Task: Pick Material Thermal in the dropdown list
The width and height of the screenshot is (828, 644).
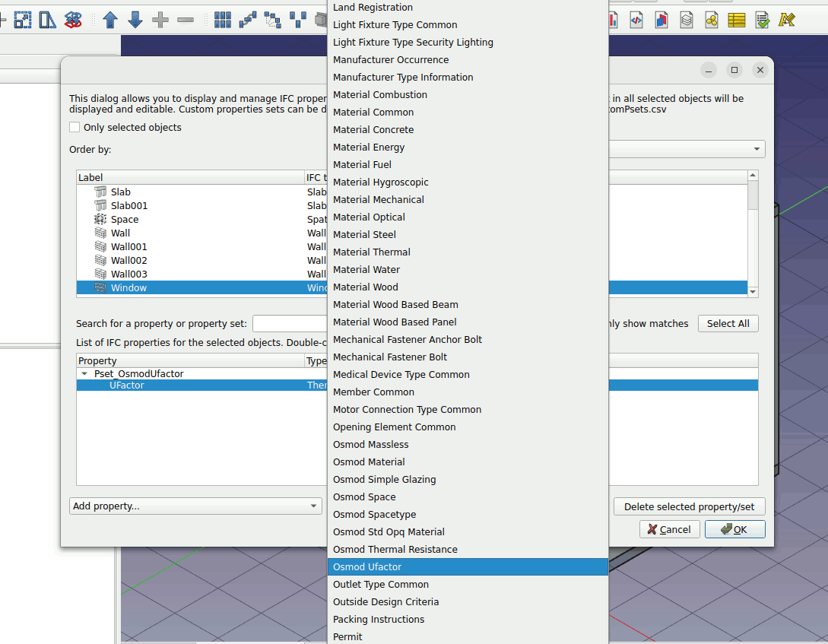Action: tap(371, 252)
